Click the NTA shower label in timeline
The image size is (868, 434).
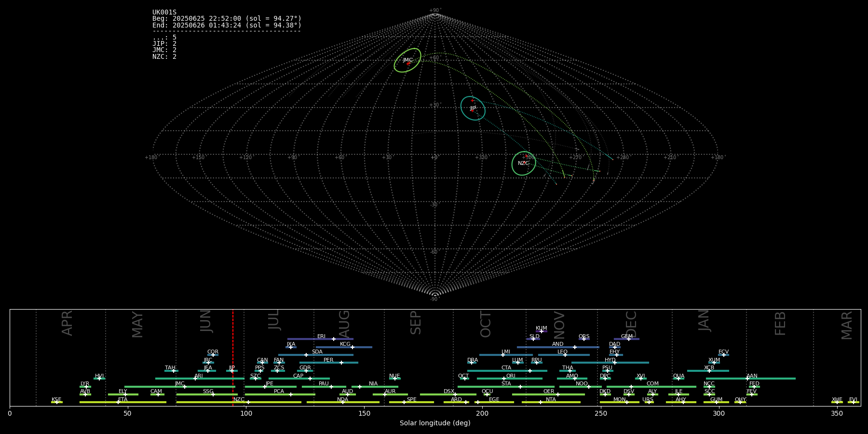tap(551, 399)
